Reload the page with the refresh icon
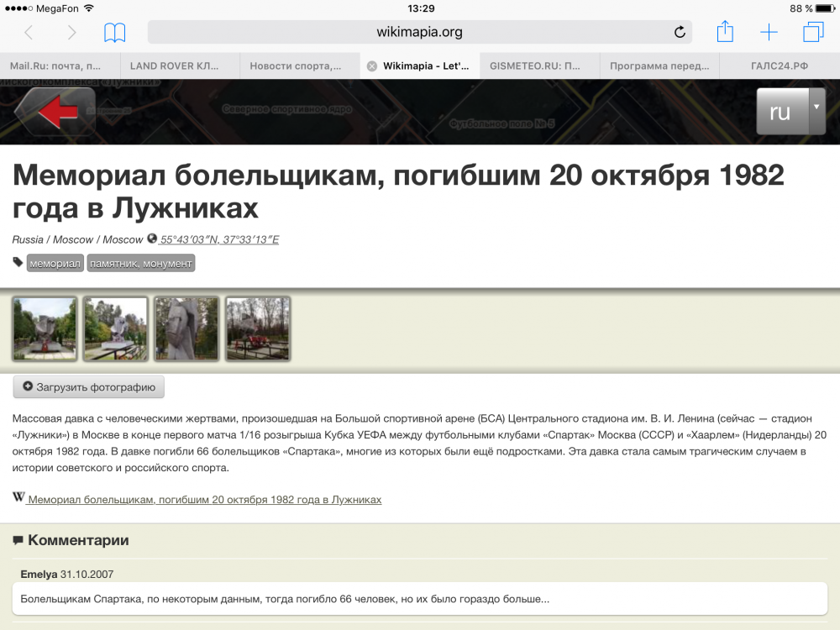 tap(680, 33)
